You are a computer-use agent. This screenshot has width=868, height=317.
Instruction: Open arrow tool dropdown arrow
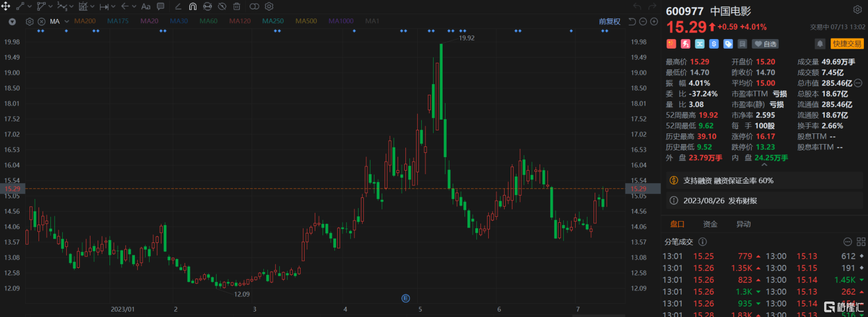(134, 7)
